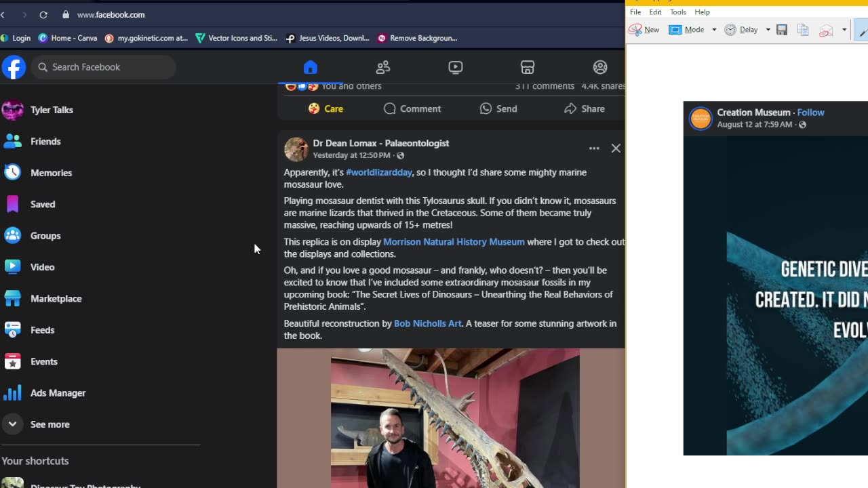Screen dimensions: 868x488
Task: Open Tools menu in Snipping Tool
Action: (678, 12)
